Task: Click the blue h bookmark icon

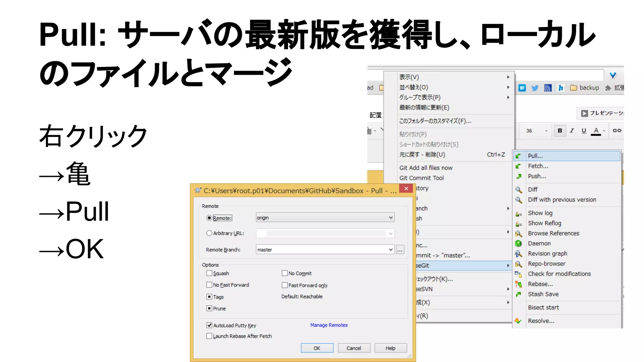Action: 560,88
